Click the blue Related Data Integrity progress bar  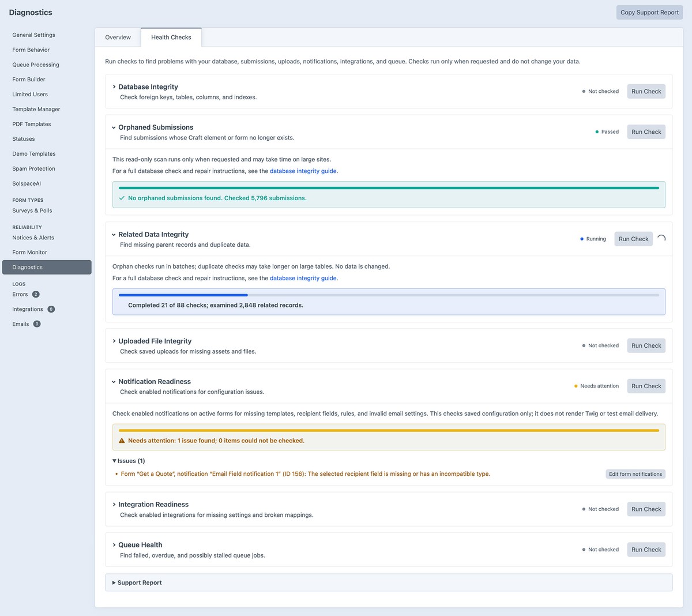point(389,295)
